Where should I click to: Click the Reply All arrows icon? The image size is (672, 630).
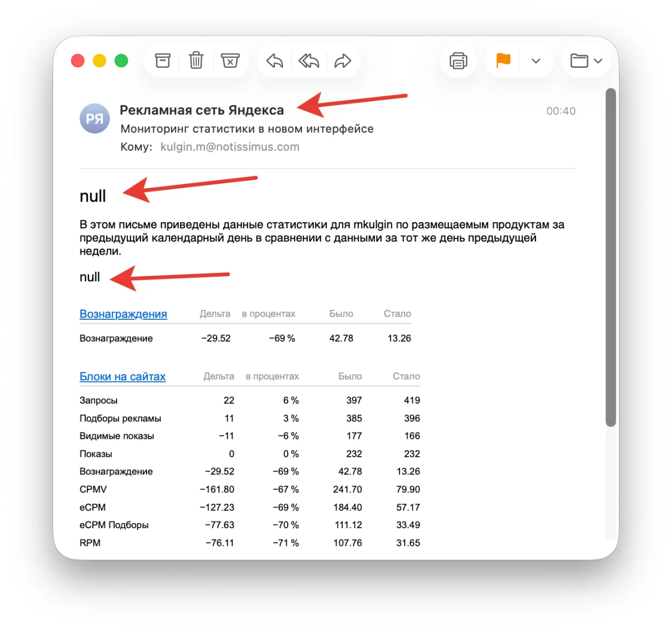(x=309, y=61)
